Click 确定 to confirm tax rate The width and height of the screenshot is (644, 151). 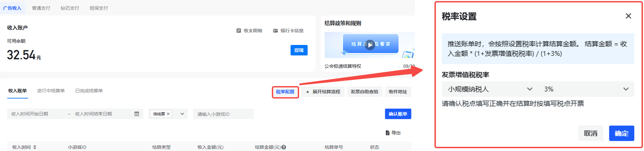[621, 133]
